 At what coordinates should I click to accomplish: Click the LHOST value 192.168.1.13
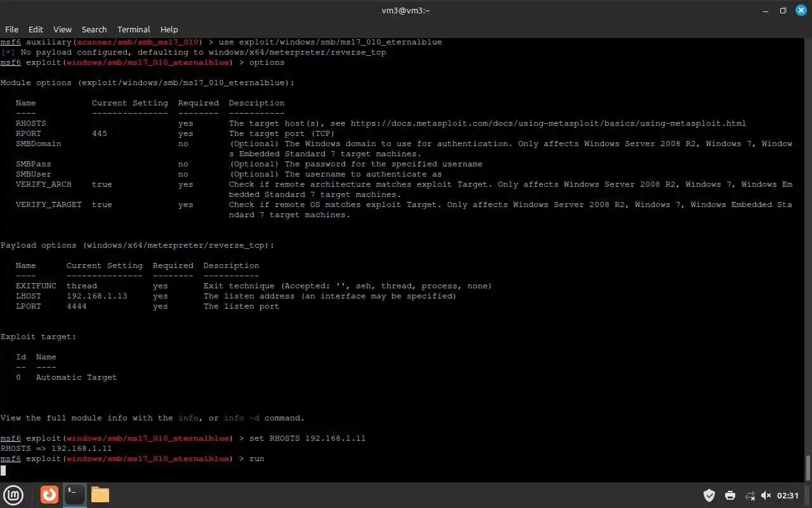click(x=97, y=296)
